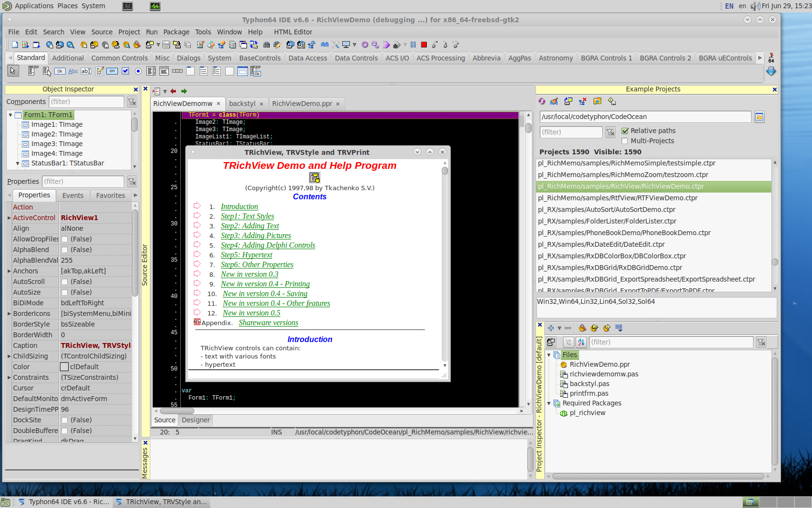The image size is (812, 508).
Task: Click the minus Remove icon in Project Inspector
Action: [x=568, y=328]
